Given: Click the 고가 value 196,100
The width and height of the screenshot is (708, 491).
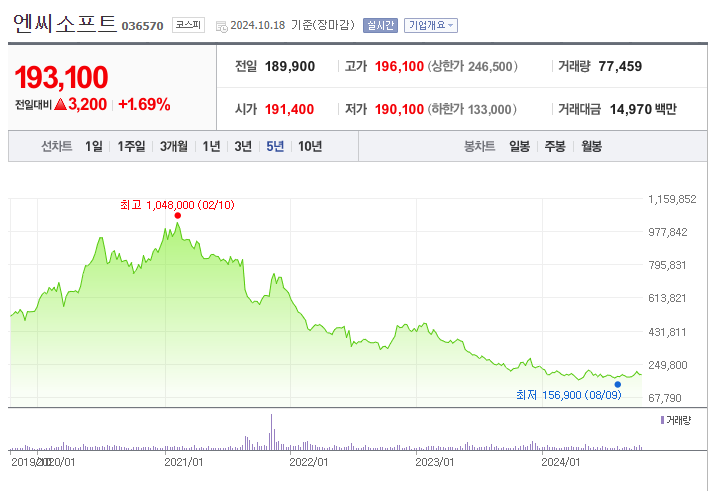Looking at the screenshot, I should 399,66.
